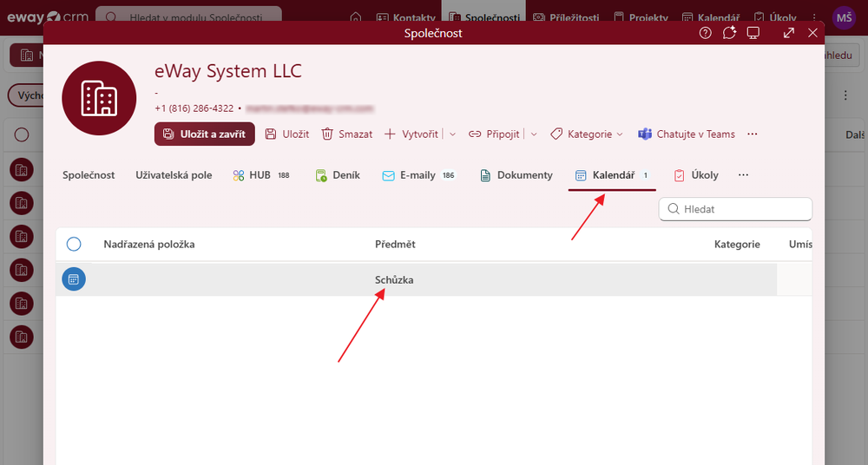This screenshot has width=868, height=465.
Task: Switch to the Dokumenty tab
Action: coord(516,175)
